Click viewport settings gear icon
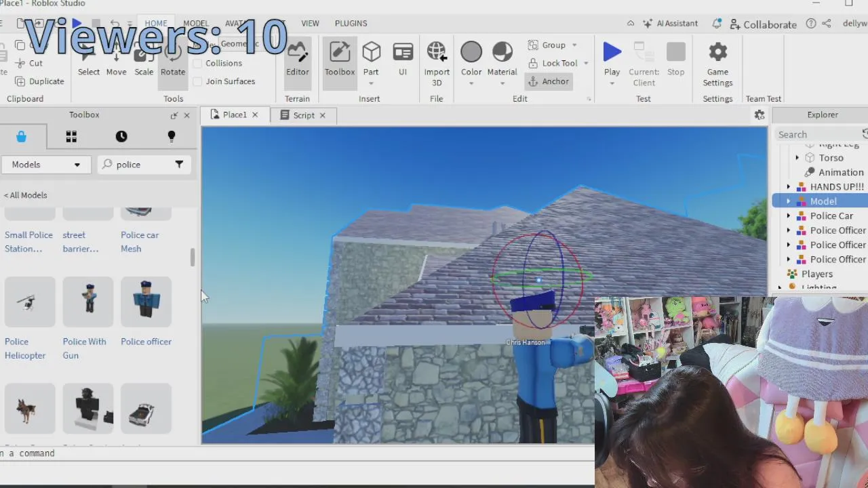This screenshot has width=868, height=488. (759, 115)
